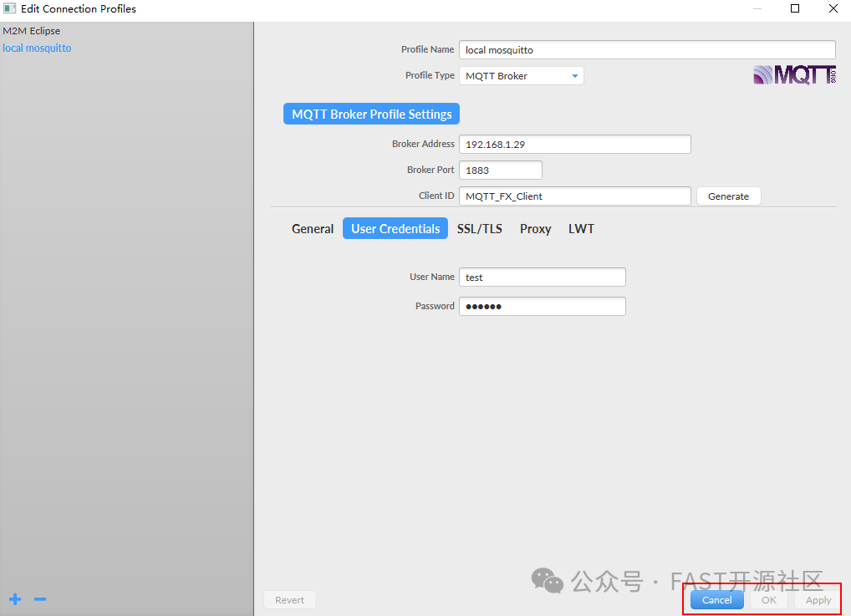Image resolution: width=851 pixels, height=616 pixels.
Task: Confirm changes with the OK button
Action: coord(768,599)
